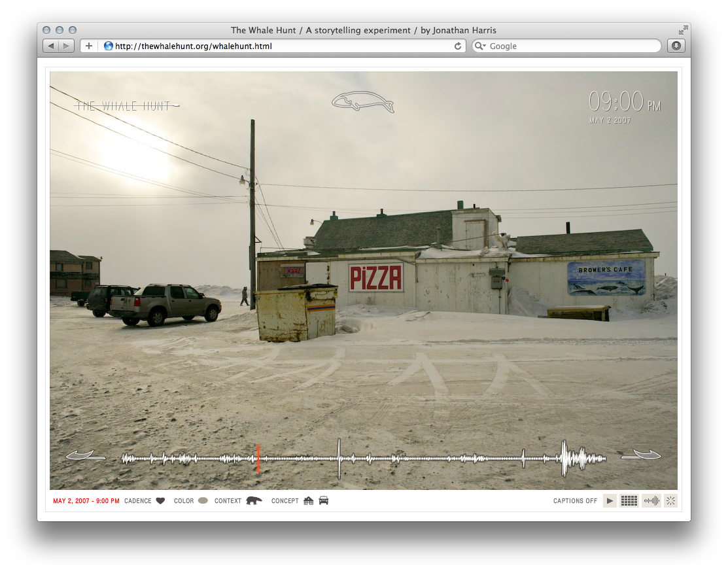Reload the page in the browser
728x573 pixels.
pos(459,46)
